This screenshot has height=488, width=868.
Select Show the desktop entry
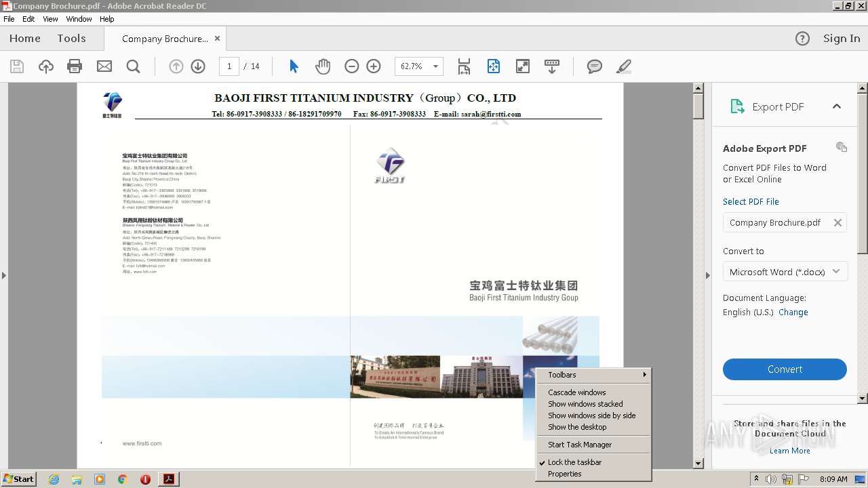point(594,427)
